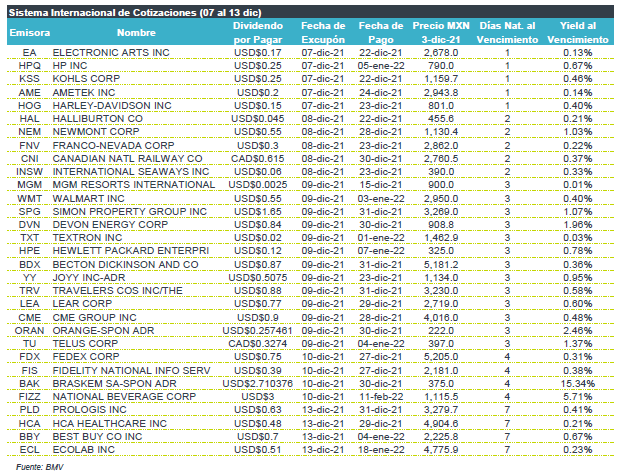Click the 2.46% yield for Orange
The width and height of the screenshot is (627, 475).
coord(578,331)
